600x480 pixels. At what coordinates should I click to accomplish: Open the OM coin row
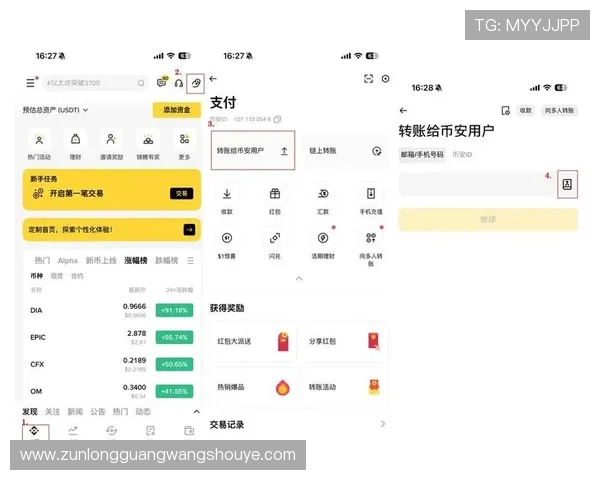pos(111,391)
